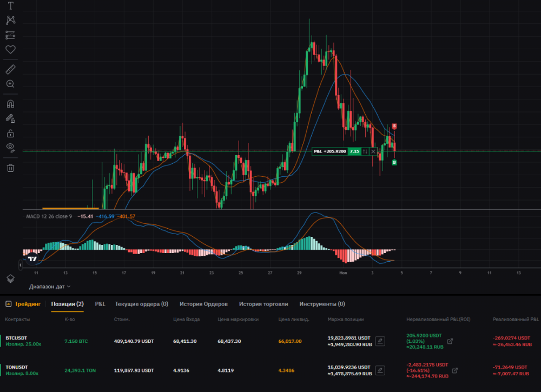Activate the zoom-in magnifier tool
This screenshot has width=541, height=392.
point(10,84)
